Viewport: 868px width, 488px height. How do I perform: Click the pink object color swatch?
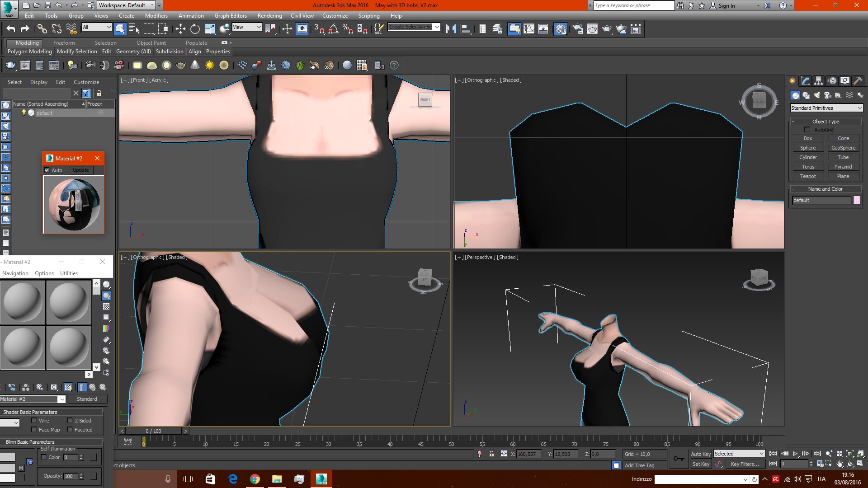(x=857, y=200)
